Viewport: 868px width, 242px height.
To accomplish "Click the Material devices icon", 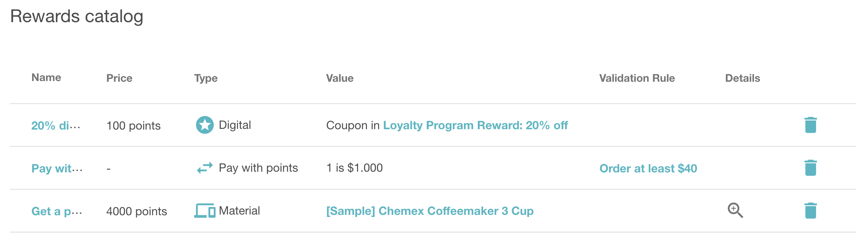I will click(205, 211).
